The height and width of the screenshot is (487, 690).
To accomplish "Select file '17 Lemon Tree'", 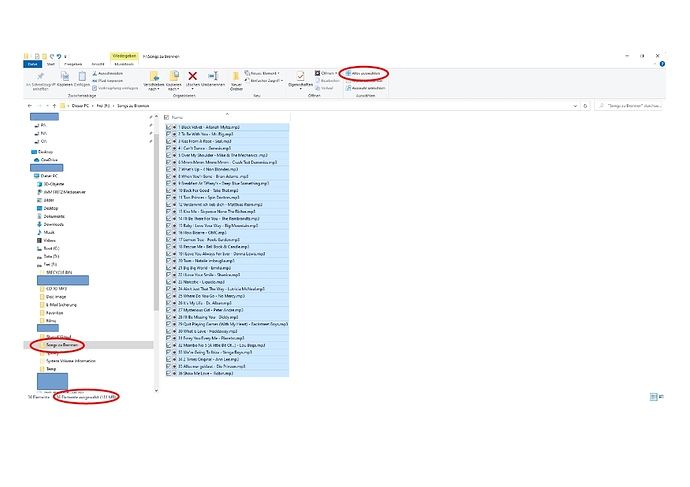I will [x=227, y=240].
